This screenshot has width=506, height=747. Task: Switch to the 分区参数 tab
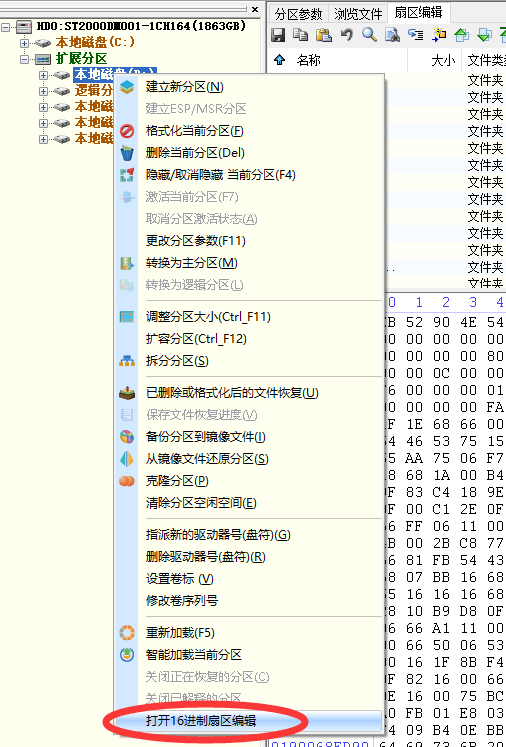click(x=298, y=14)
